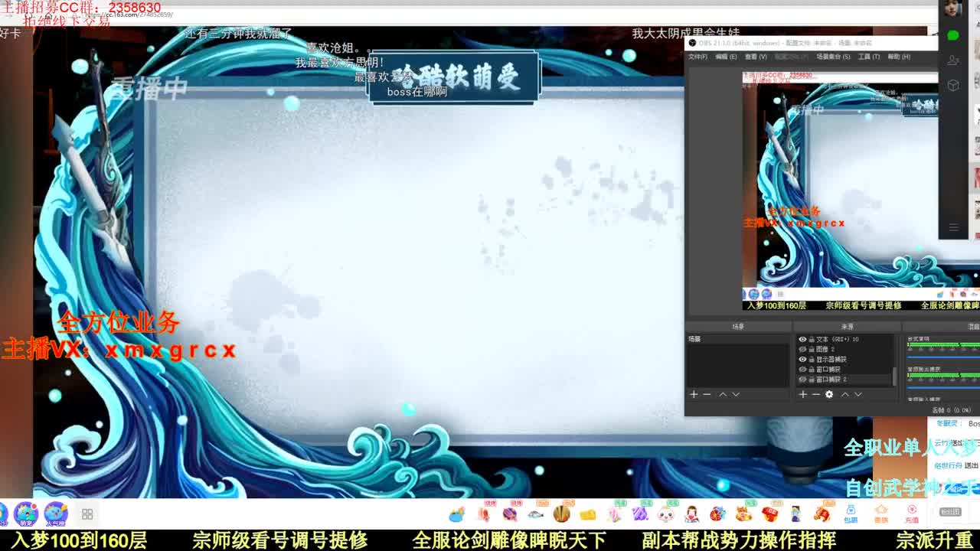Open the 查看(V) menu in OBS
This screenshot has height=551, width=980.
(x=756, y=57)
